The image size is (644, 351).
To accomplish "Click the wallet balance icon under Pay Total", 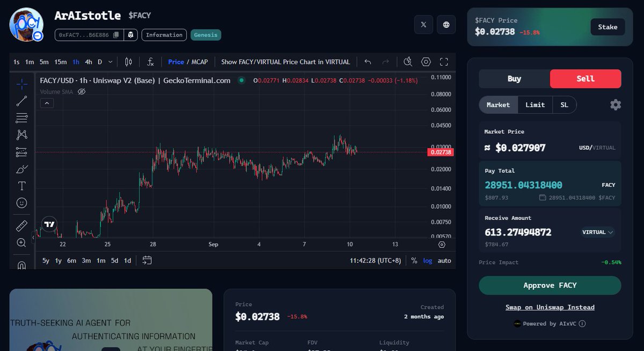I will [543, 198].
